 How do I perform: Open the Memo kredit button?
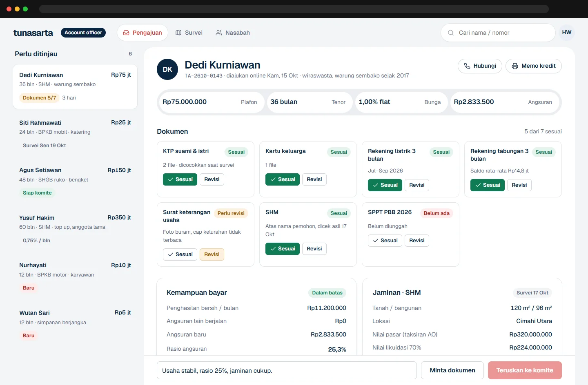coord(534,66)
